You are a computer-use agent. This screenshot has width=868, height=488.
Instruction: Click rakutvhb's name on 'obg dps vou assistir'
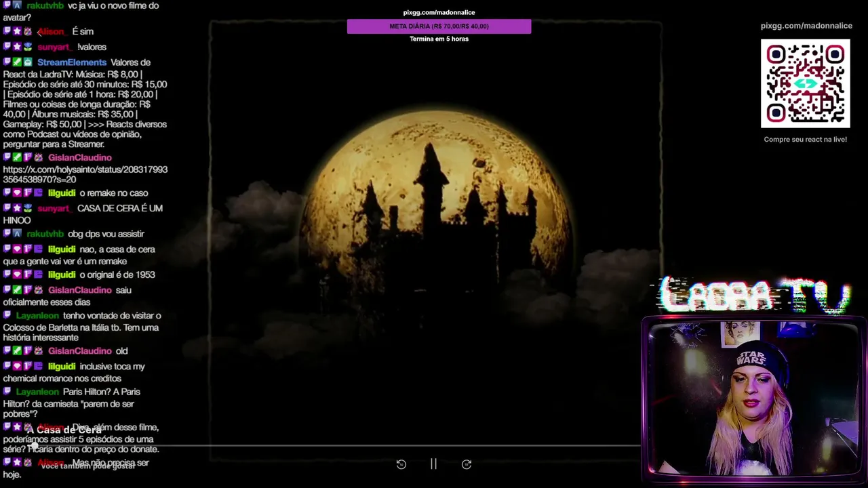pyautogui.click(x=45, y=234)
